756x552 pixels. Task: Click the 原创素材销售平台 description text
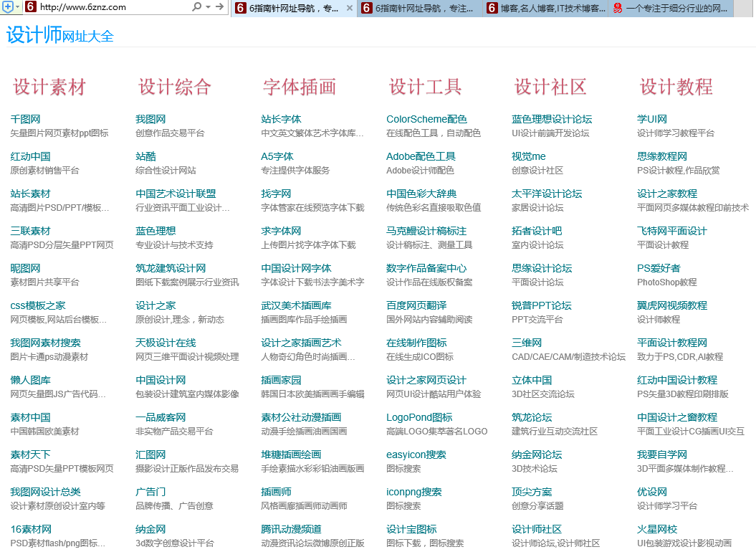click(x=45, y=171)
